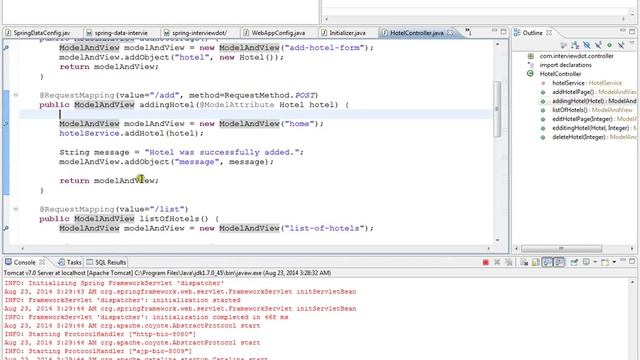This screenshot has width=640, height=360.
Task: Toggle Scroll Lock in Console toolbar
Action: 536,262
